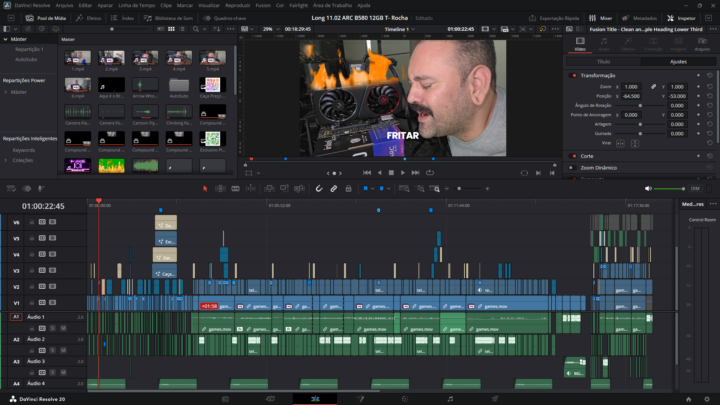The width and height of the screenshot is (720, 405).
Task: Toggle the Transformação section on or off
Action: pos(574,75)
